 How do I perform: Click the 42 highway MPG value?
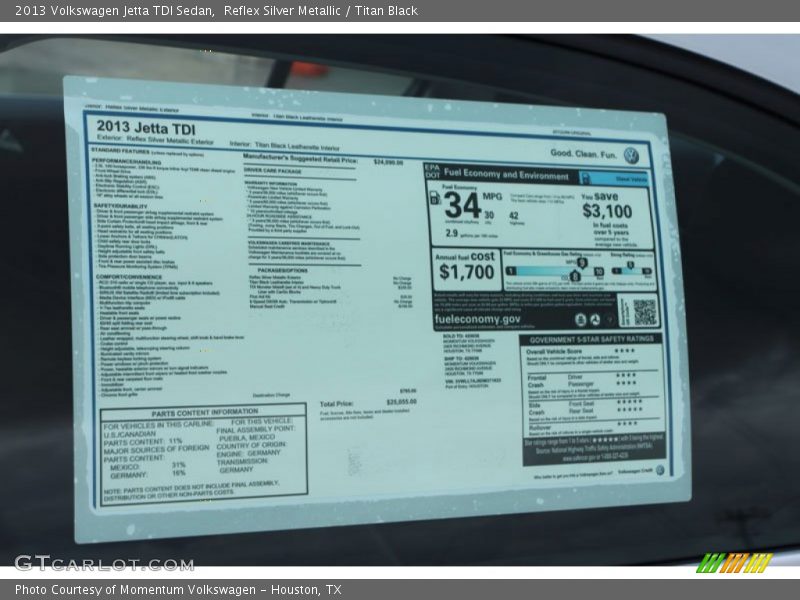(514, 216)
